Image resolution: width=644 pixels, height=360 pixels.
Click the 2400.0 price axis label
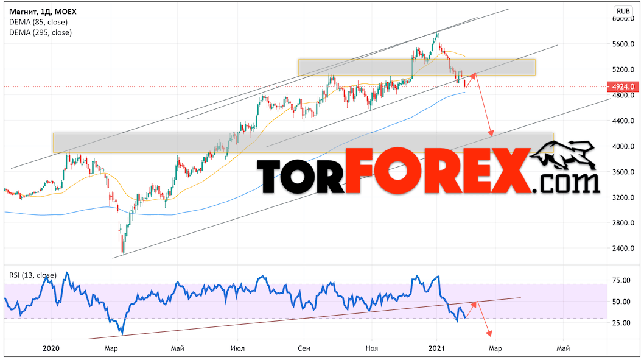click(x=623, y=248)
